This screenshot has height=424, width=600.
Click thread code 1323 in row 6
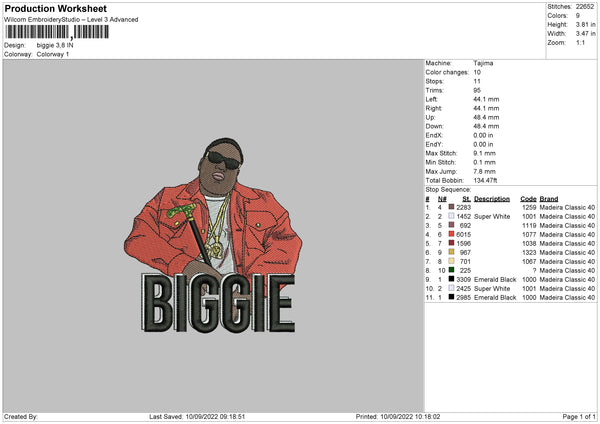529,252
